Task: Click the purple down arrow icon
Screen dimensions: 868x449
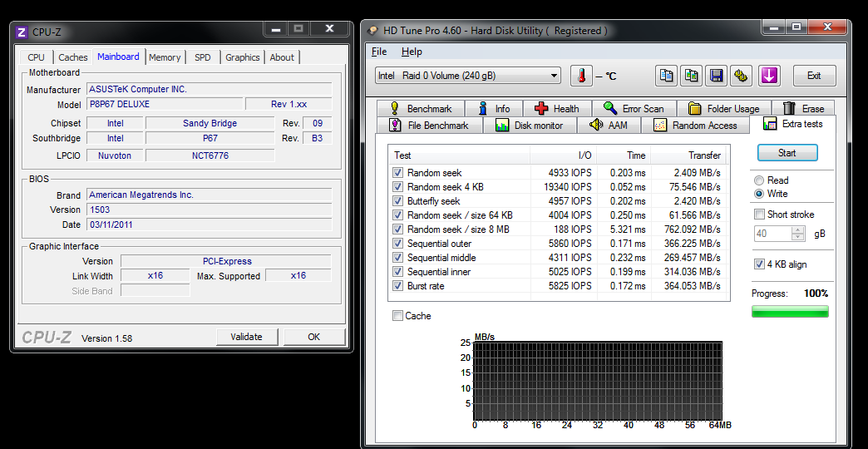Action: (769, 76)
